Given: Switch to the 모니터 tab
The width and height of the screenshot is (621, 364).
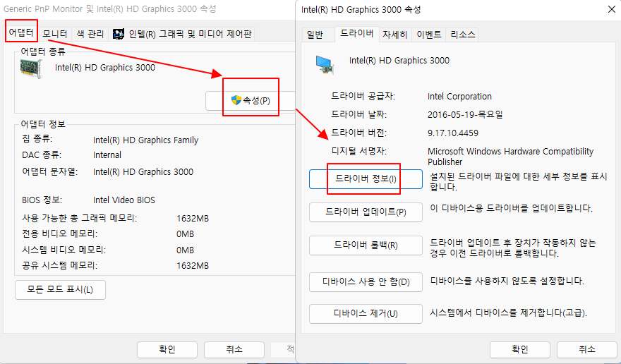Looking at the screenshot, I should (x=54, y=34).
